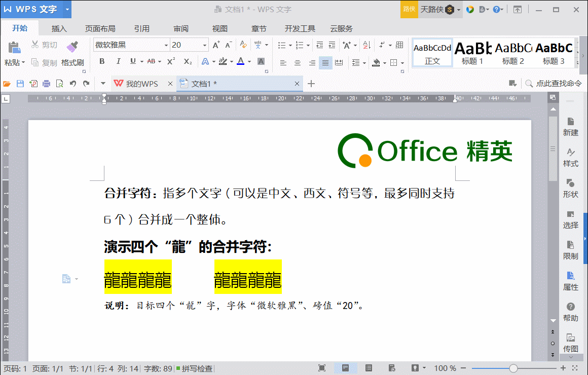The height and width of the screenshot is (375, 588).
Task: Click the distributed alignment icon
Action: click(x=339, y=63)
